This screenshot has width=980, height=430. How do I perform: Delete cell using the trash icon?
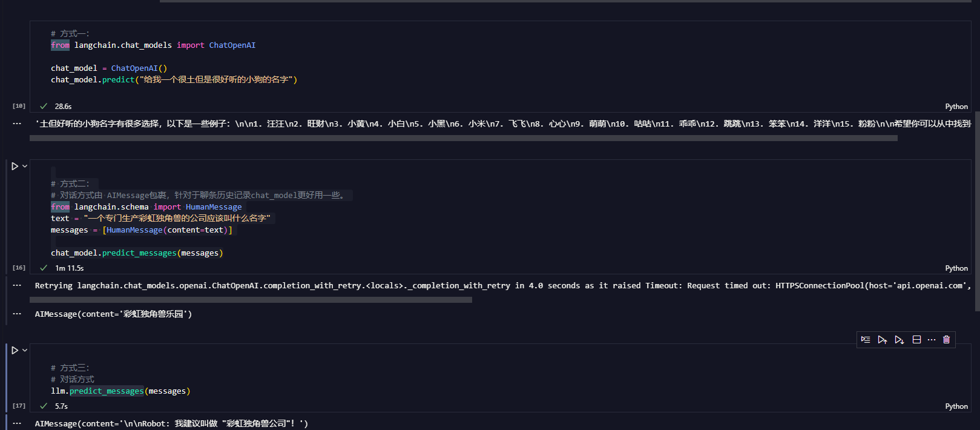pos(947,340)
